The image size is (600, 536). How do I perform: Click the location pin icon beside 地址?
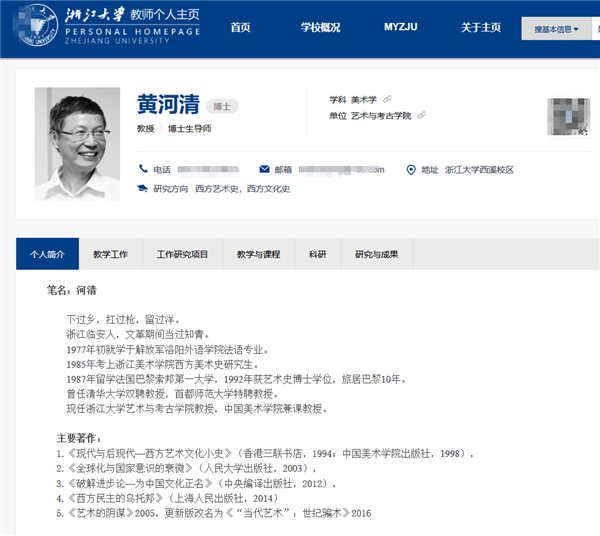pyautogui.click(x=411, y=169)
